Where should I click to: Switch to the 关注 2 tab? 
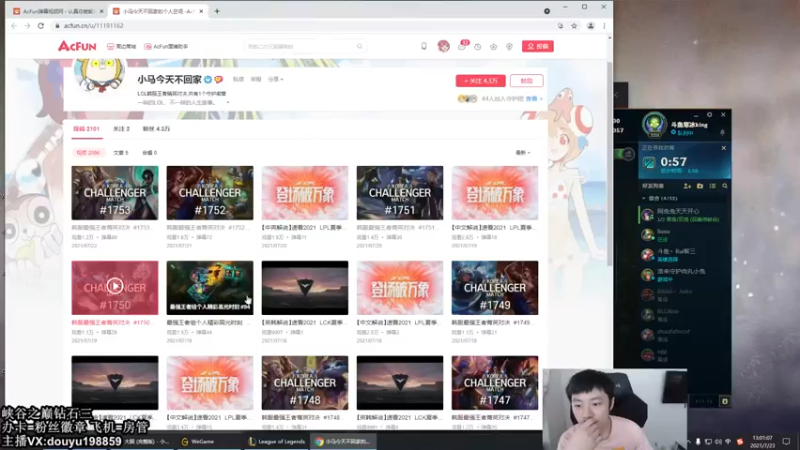pos(121,129)
